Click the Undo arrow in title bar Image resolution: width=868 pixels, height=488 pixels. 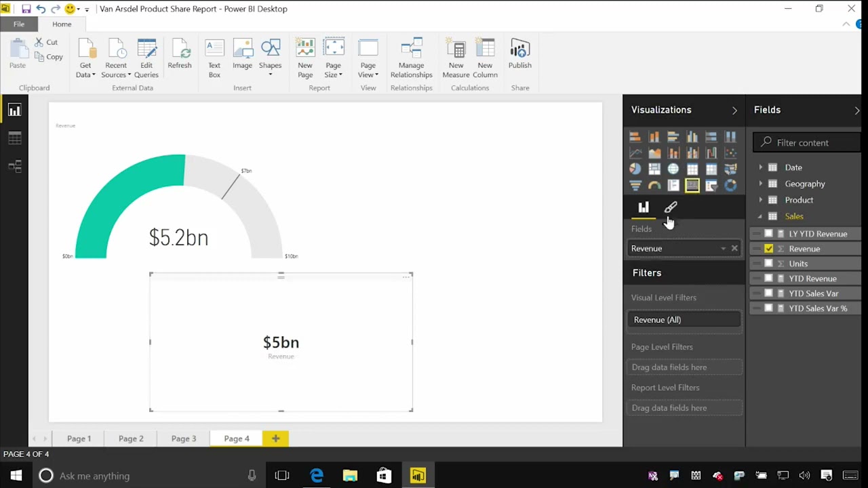41,9
